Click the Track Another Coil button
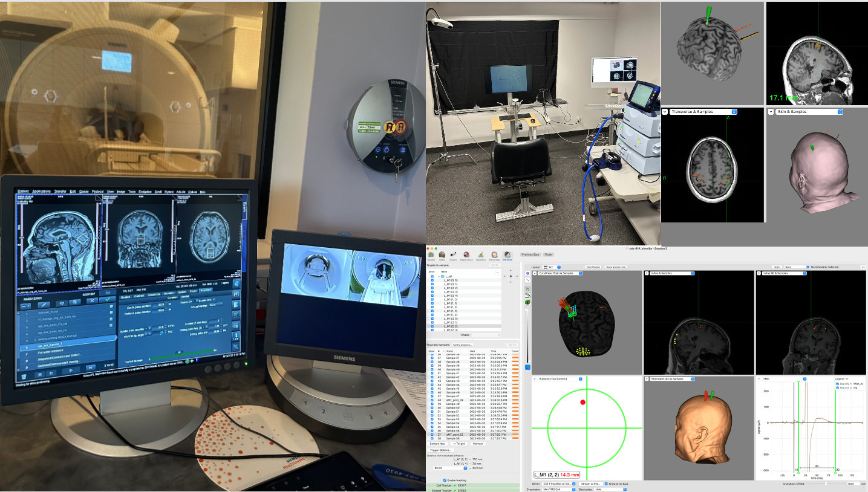 616,267
